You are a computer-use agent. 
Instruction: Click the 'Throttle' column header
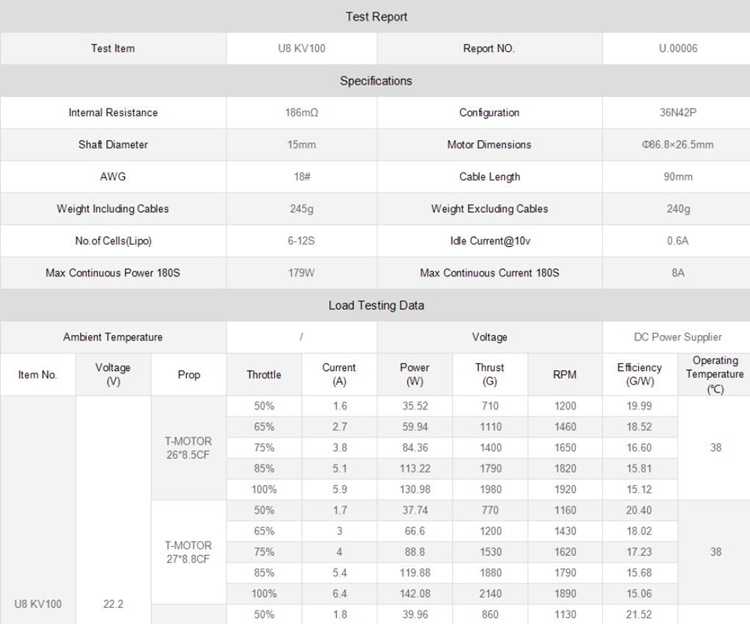click(x=264, y=375)
